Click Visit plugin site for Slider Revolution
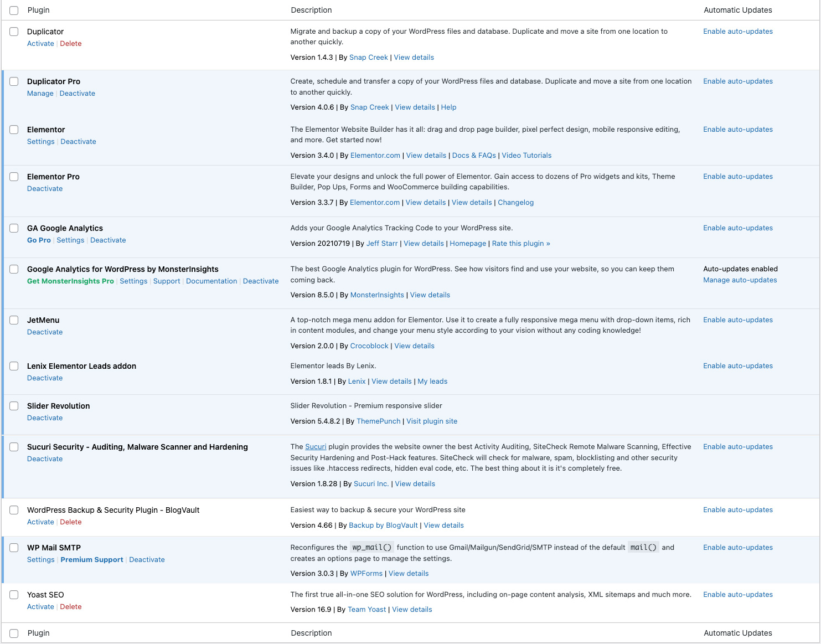The height and width of the screenshot is (644, 821). 432,421
